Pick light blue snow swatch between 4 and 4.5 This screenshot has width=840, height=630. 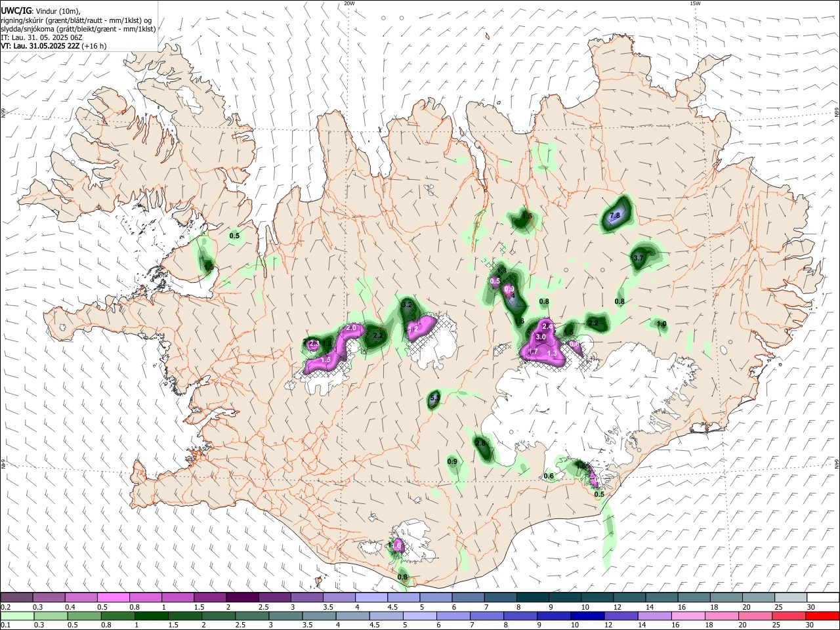pos(371,597)
